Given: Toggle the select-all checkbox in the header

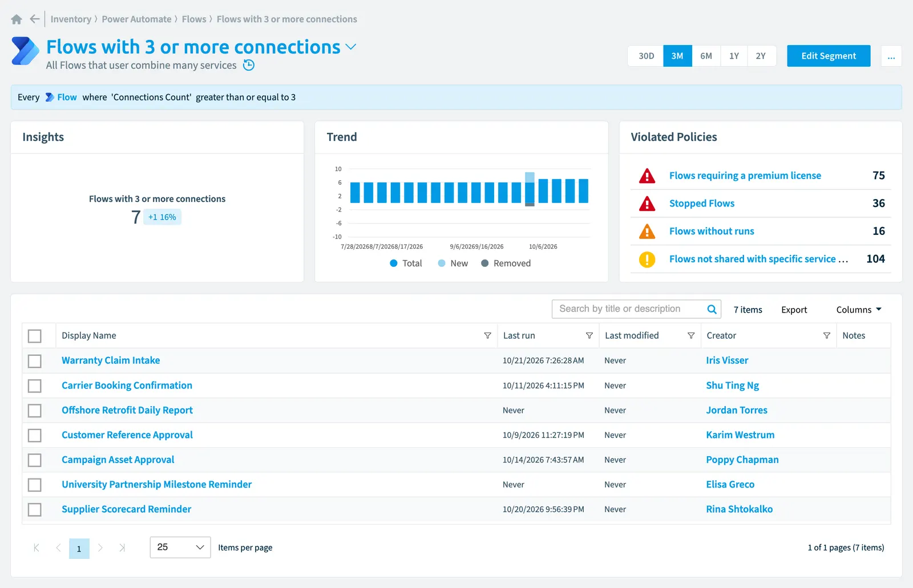Looking at the screenshot, I should point(35,336).
